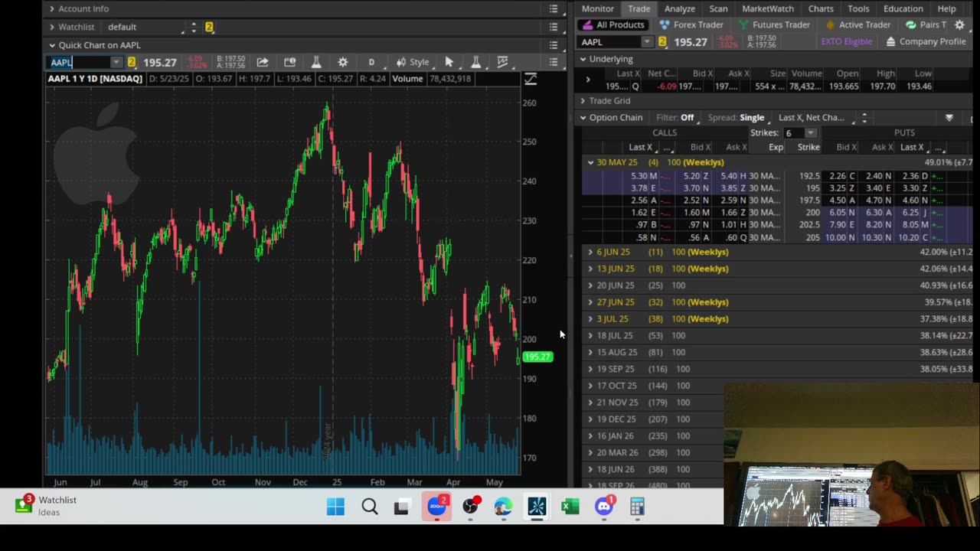Viewport: 980px width, 551px height.
Task: Switch to the Charts tab
Action: (821, 8)
